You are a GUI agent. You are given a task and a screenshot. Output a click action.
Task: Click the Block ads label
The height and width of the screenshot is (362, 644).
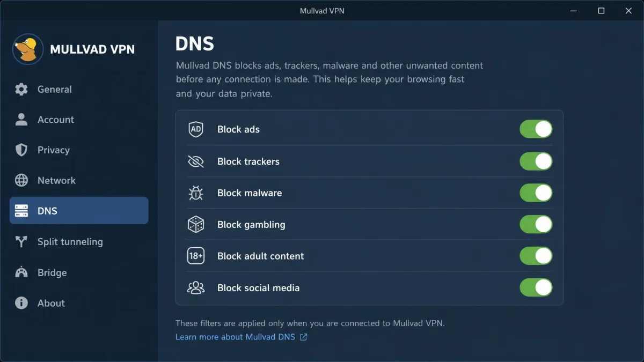pos(238,129)
